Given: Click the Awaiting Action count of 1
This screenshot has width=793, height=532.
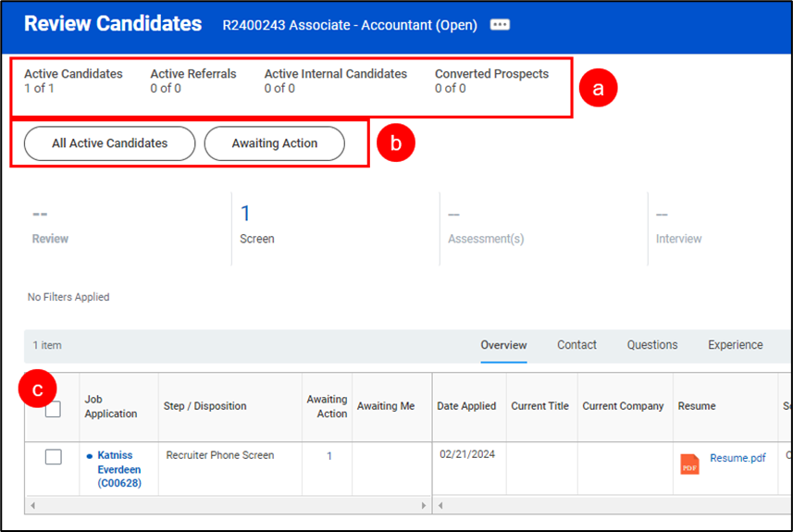Looking at the screenshot, I should pos(329,456).
